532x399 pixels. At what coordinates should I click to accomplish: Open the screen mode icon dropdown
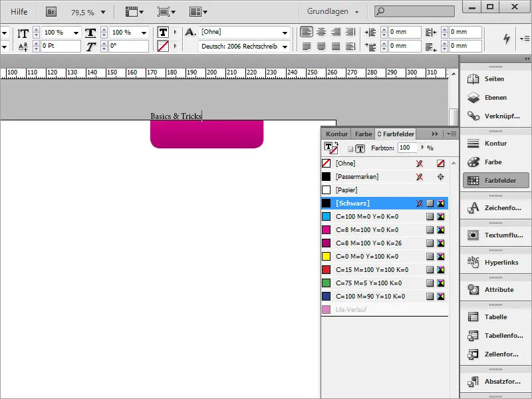[166, 12]
